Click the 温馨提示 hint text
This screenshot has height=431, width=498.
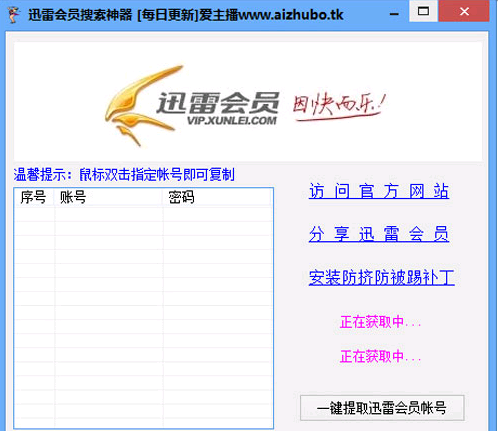[124, 174]
